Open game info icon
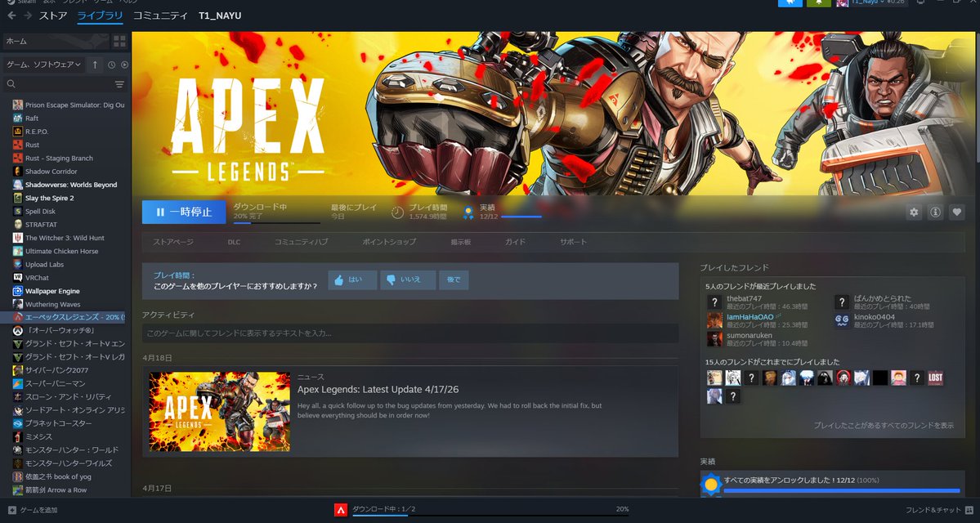This screenshot has width=980, height=523. (936, 212)
